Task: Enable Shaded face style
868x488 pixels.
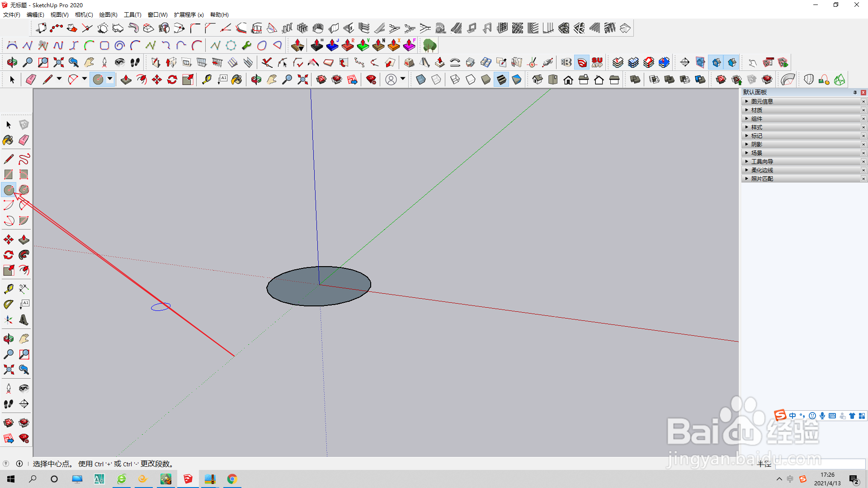Action: pos(486,80)
